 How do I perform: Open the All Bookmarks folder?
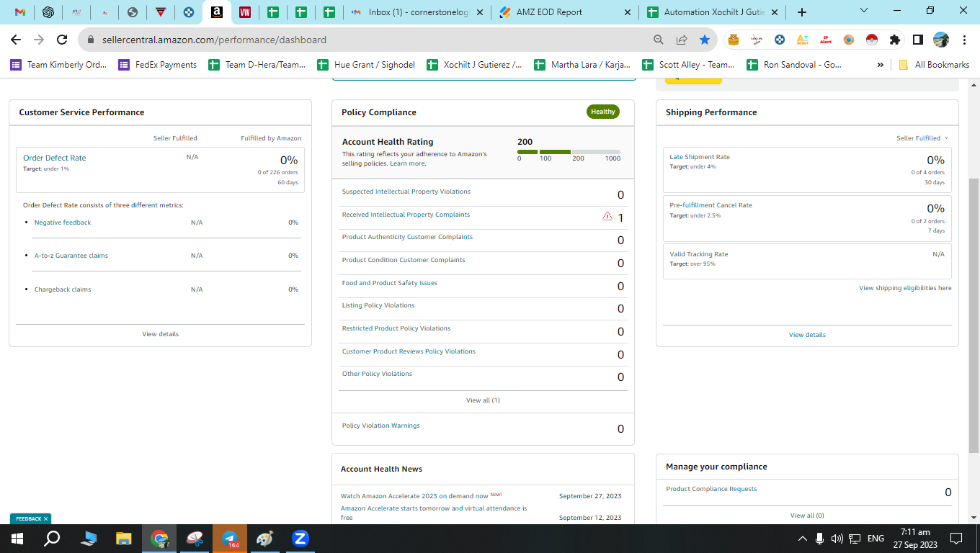point(935,65)
